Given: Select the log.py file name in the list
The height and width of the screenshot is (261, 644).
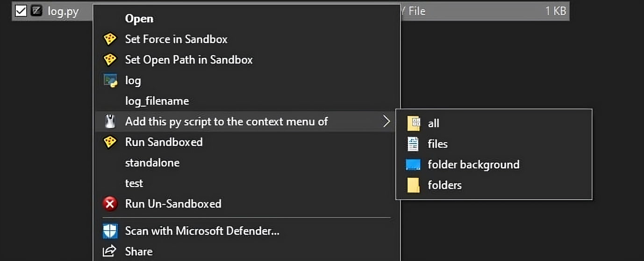Looking at the screenshot, I should [63, 11].
